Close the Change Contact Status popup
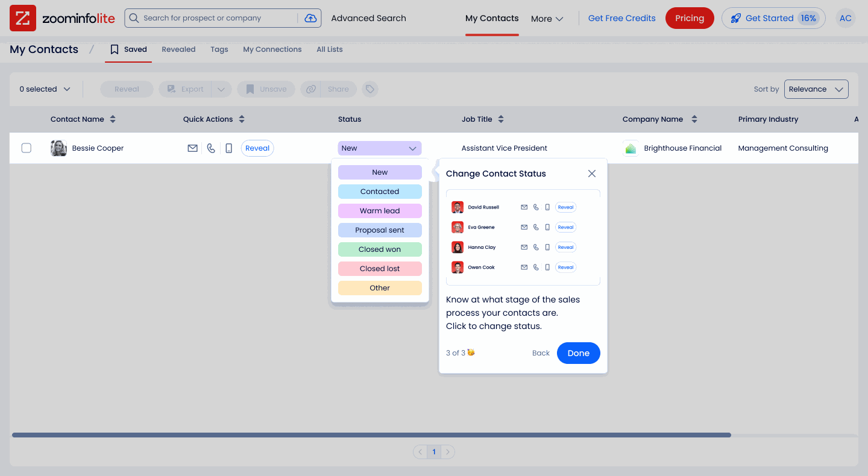 pos(592,174)
